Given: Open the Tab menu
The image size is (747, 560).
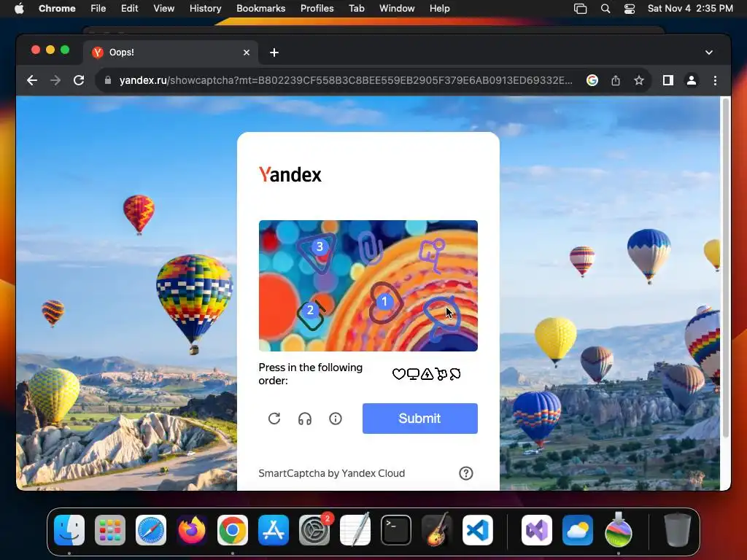Looking at the screenshot, I should click(x=356, y=9).
